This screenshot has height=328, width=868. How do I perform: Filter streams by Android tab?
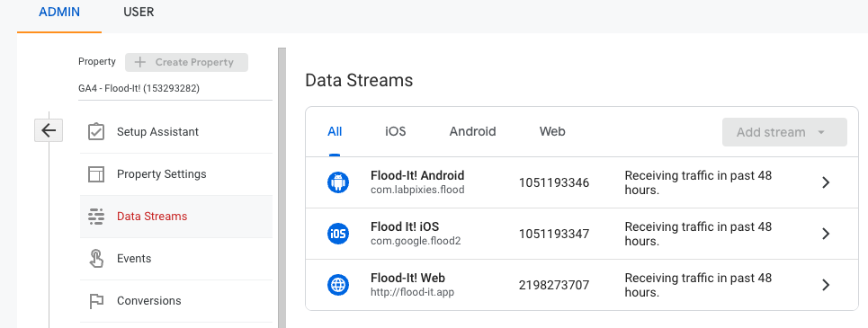(472, 131)
